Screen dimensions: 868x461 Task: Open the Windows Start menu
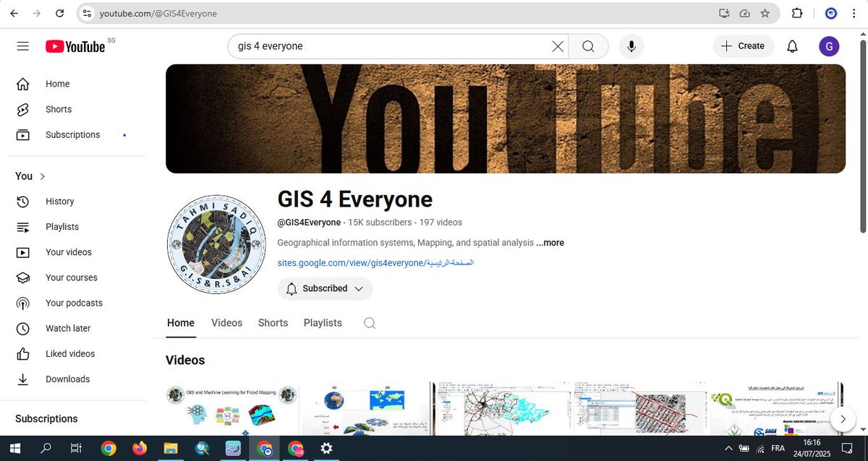(x=14, y=448)
